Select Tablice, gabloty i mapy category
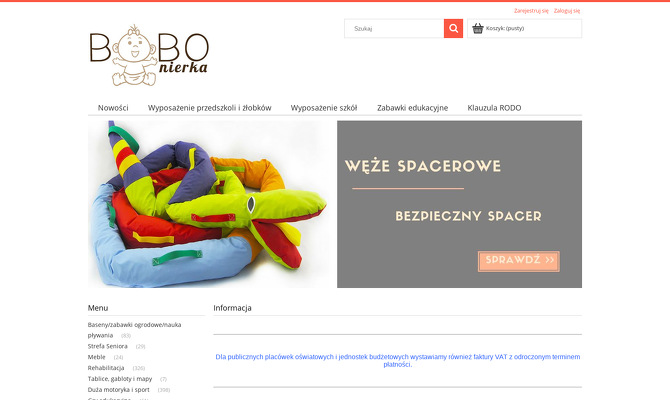 pyautogui.click(x=120, y=379)
